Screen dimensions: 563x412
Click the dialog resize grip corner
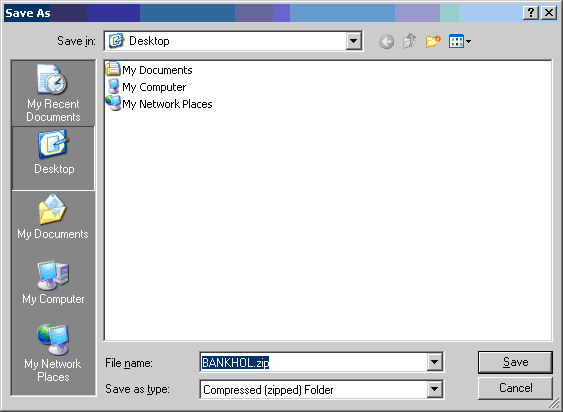point(554,403)
